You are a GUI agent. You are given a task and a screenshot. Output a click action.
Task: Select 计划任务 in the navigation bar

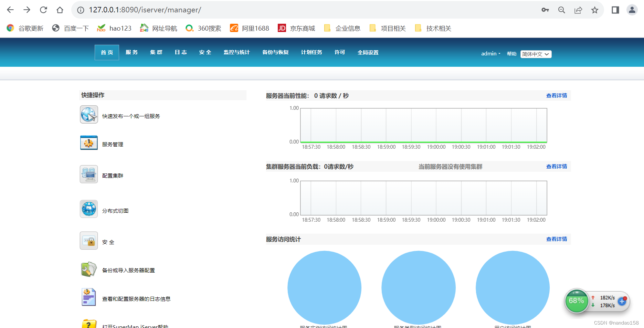tap(312, 52)
